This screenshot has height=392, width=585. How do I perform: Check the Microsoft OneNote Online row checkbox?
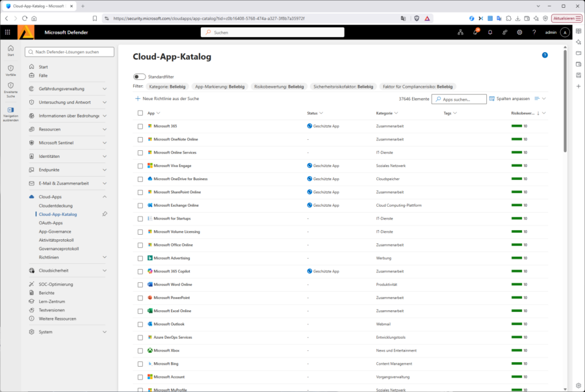pos(140,140)
